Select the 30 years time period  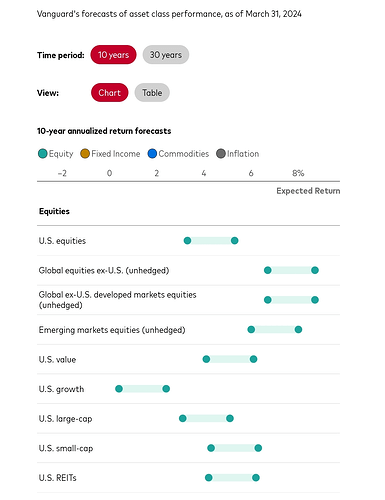click(x=166, y=55)
